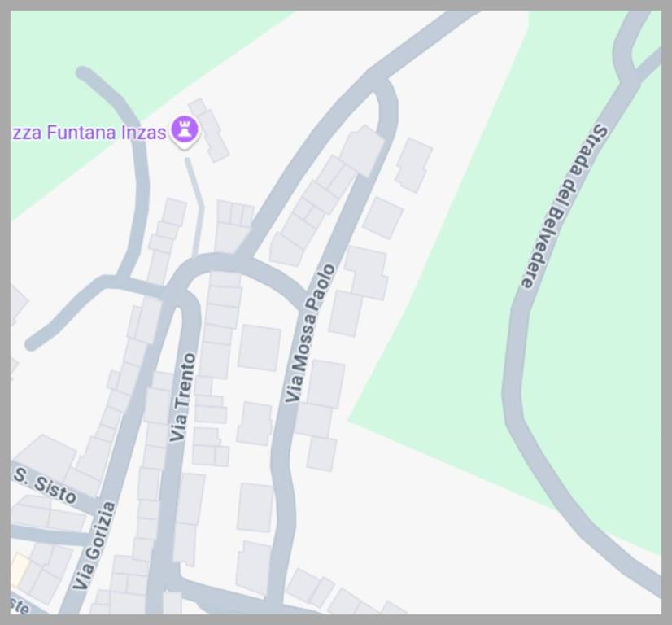Select the square building between Via Trento and Via Mossa Paolo
The image size is (672, 625).
point(260,347)
